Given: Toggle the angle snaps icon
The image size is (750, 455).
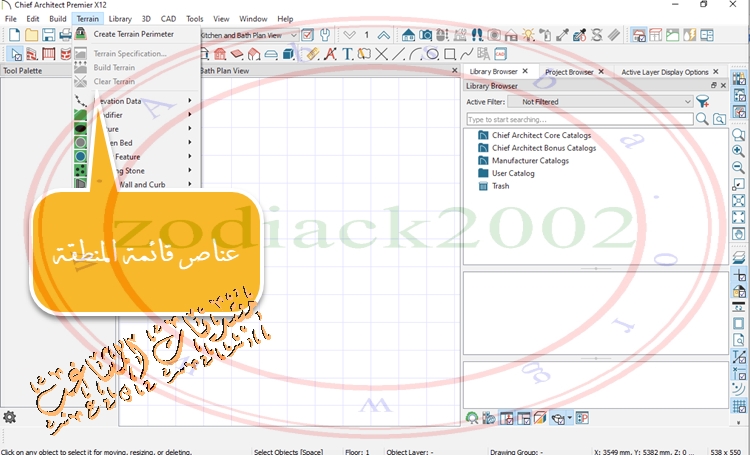Looking at the screenshot, I should click(x=739, y=389).
